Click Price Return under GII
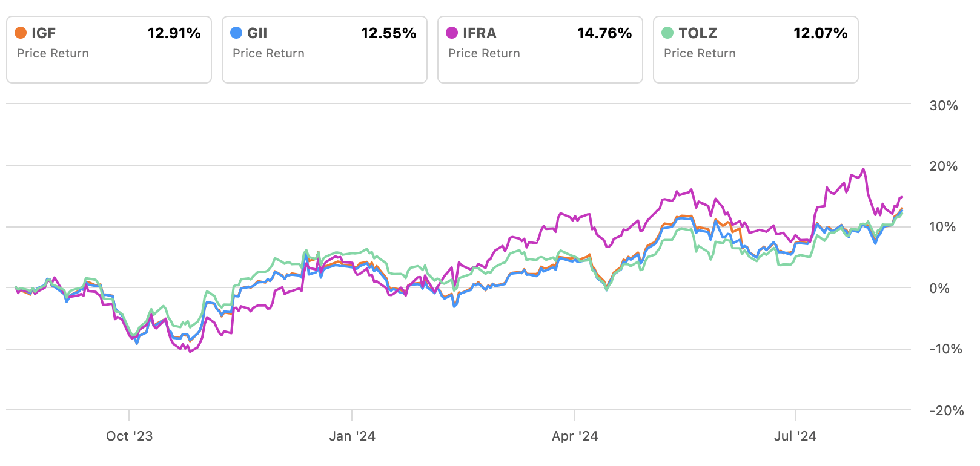 pos(268,53)
